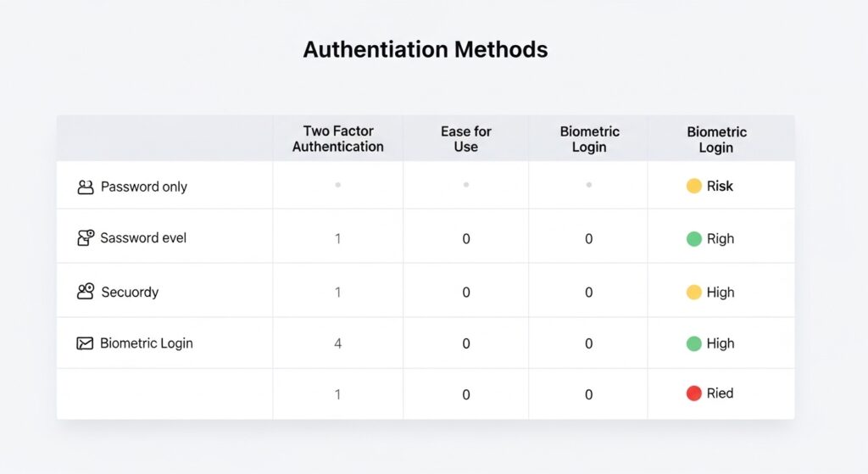Image resolution: width=868 pixels, height=474 pixels.
Task: Click green dot in Biometric Login row
Action: click(x=693, y=343)
